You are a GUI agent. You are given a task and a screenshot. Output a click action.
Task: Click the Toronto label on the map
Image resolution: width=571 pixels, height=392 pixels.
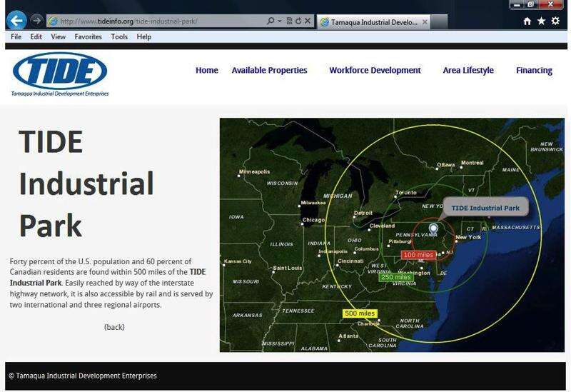click(406, 192)
